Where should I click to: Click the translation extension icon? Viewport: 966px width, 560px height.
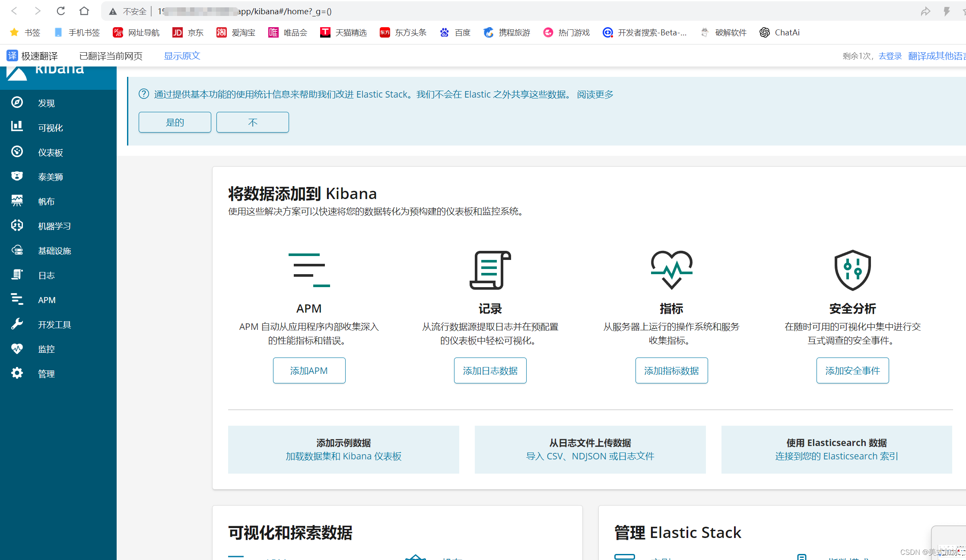click(12, 56)
